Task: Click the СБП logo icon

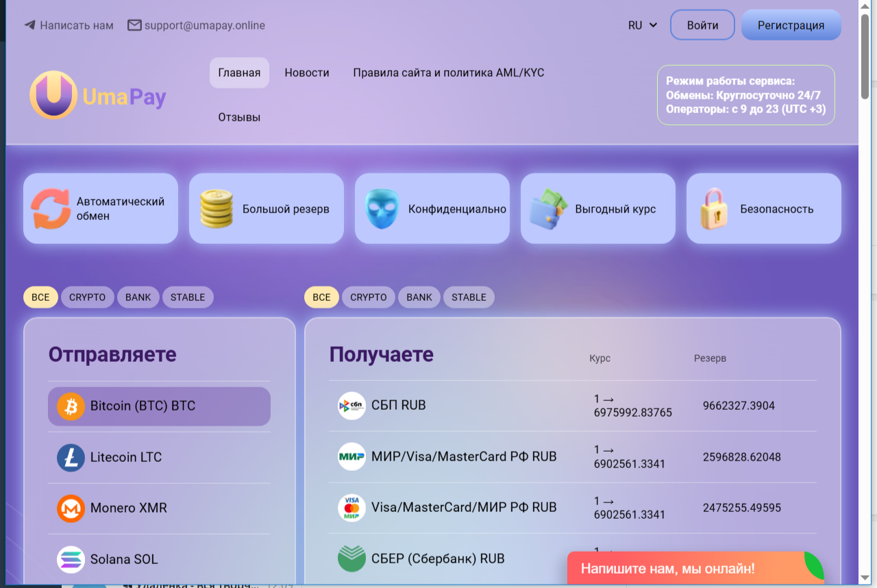Action: 351,406
